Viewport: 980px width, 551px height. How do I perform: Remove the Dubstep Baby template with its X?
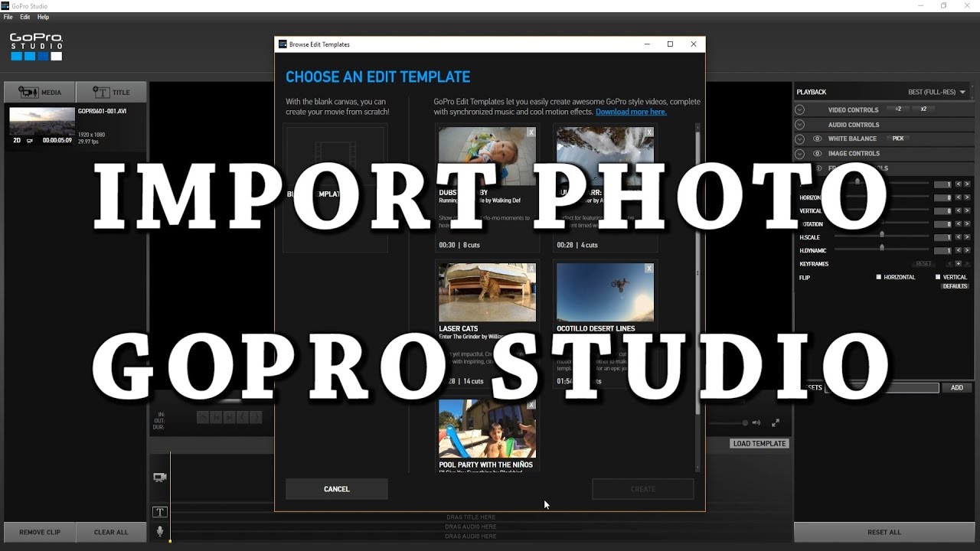coord(531,132)
